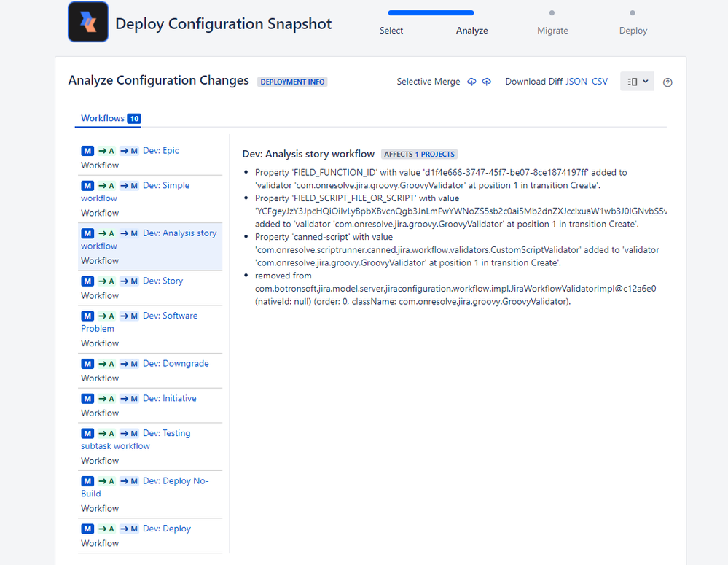The height and width of the screenshot is (565, 728).
Task: Click the FIELD_SCRIPT_FILE_OR_SCRIPT property change entry
Action: [461, 211]
